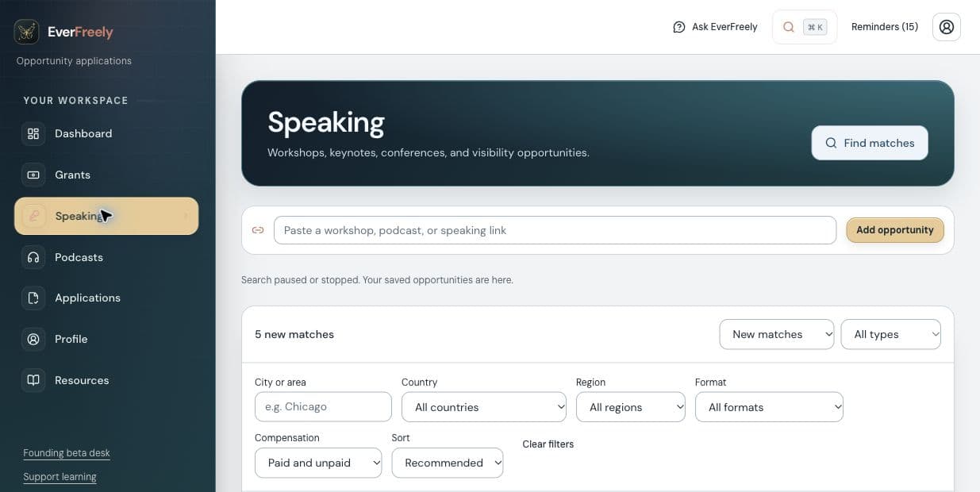This screenshot has height=492, width=980.
Task: Click the 'Region' field label
Action: (x=591, y=382)
